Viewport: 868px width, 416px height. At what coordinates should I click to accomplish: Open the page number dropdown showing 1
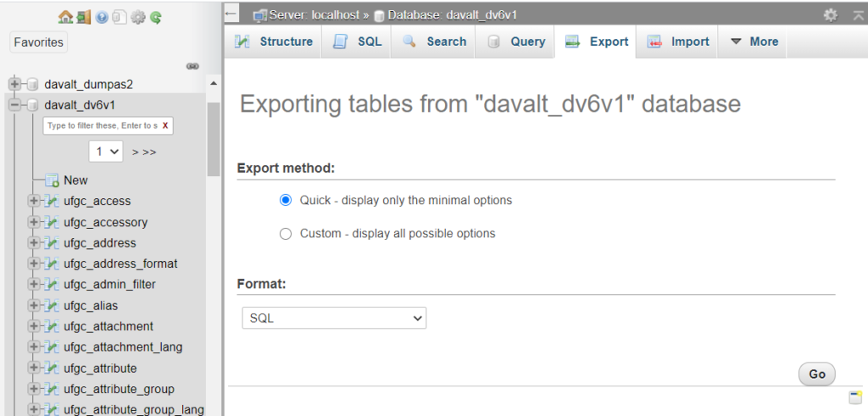[106, 151]
